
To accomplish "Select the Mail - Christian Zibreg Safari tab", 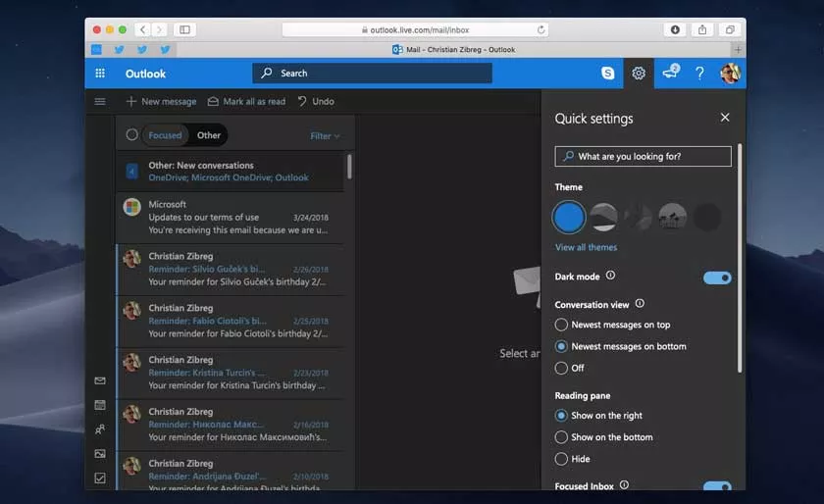I will coord(453,49).
